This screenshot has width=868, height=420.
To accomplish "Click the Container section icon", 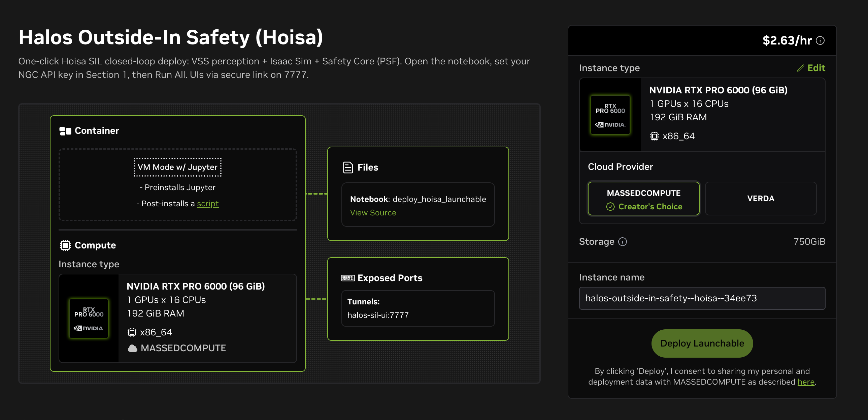I will 65,131.
